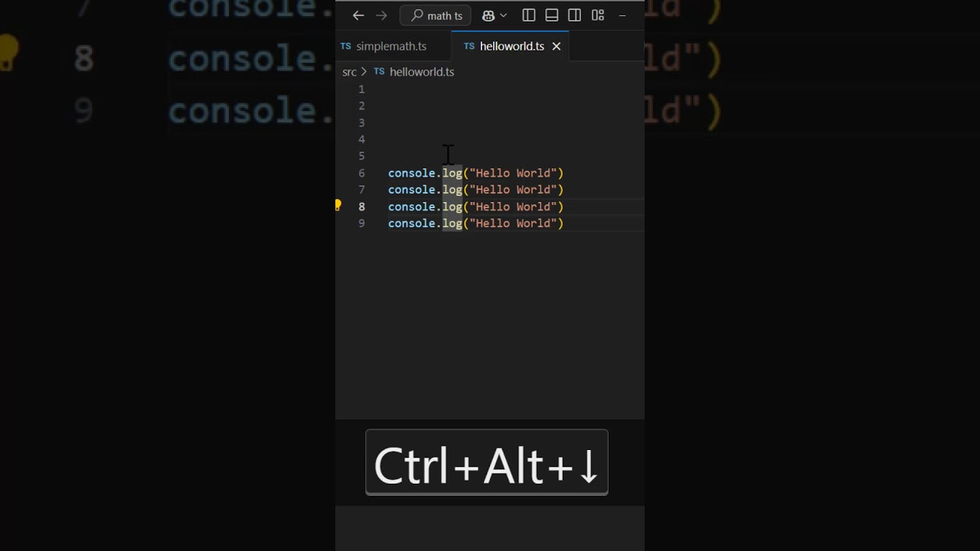Click line number 7 in the gutter

(x=362, y=190)
